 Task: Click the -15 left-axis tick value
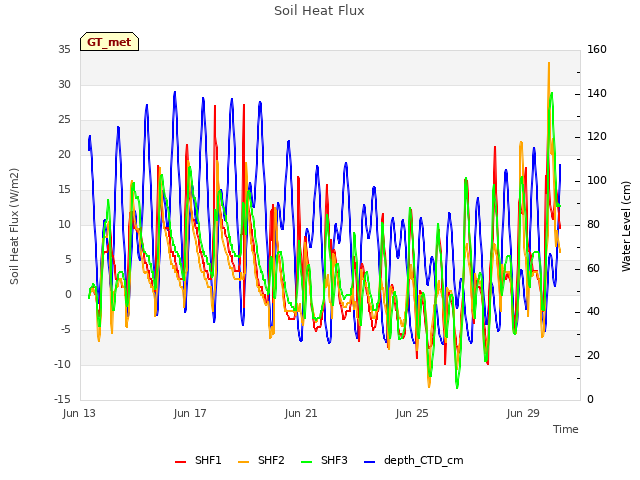click(62, 399)
